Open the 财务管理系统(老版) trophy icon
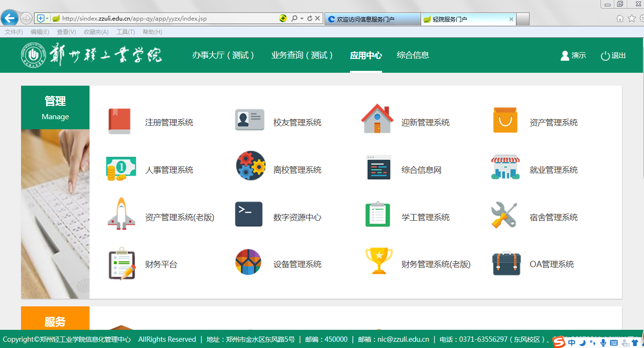The height and width of the screenshot is (348, 644). click(379, 261)
